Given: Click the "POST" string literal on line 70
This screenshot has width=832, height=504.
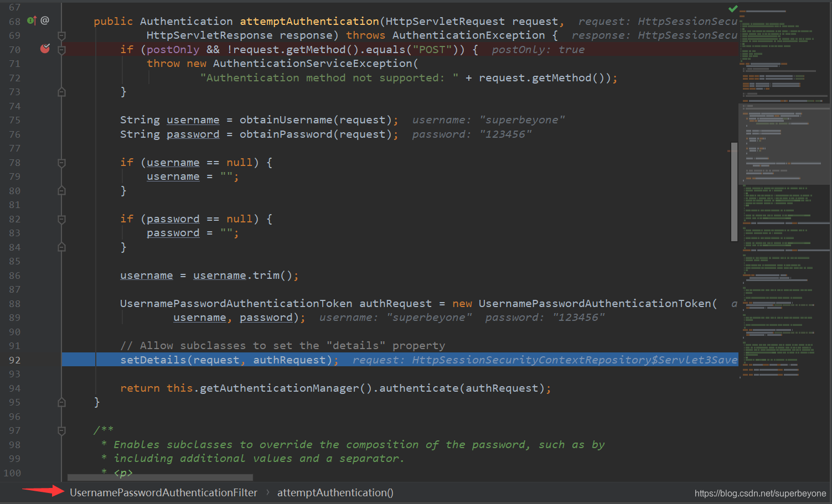Looking at the screenshot, I should pyautogui.click(x=433, y=50).
